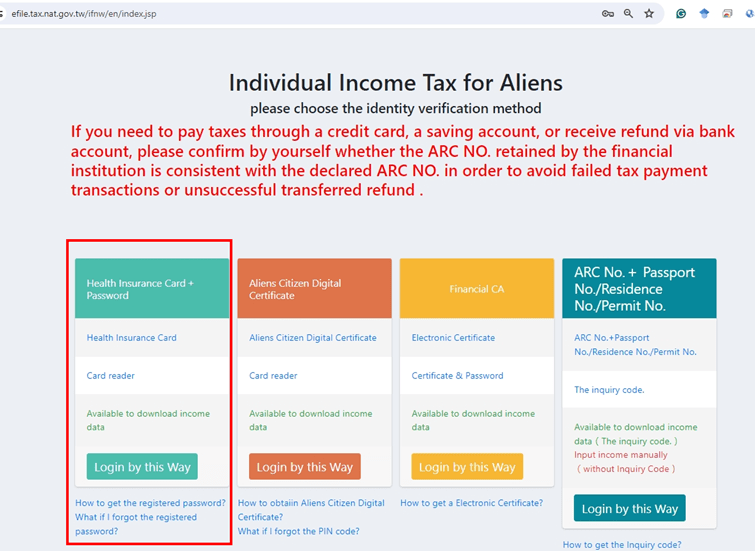Login using ARC No. and Passport method
Image resolution: width=755 pixels, height=551 pixels.
[629, 508]
